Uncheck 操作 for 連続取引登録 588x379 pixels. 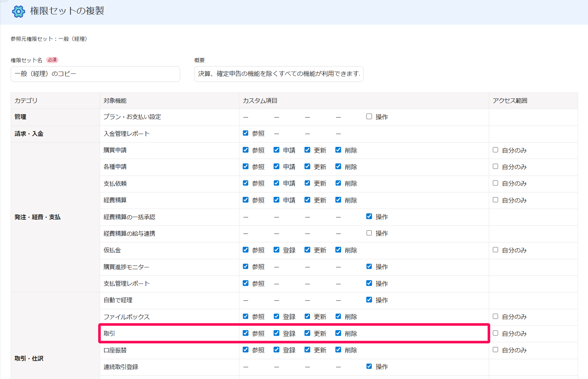coord(369,366)
